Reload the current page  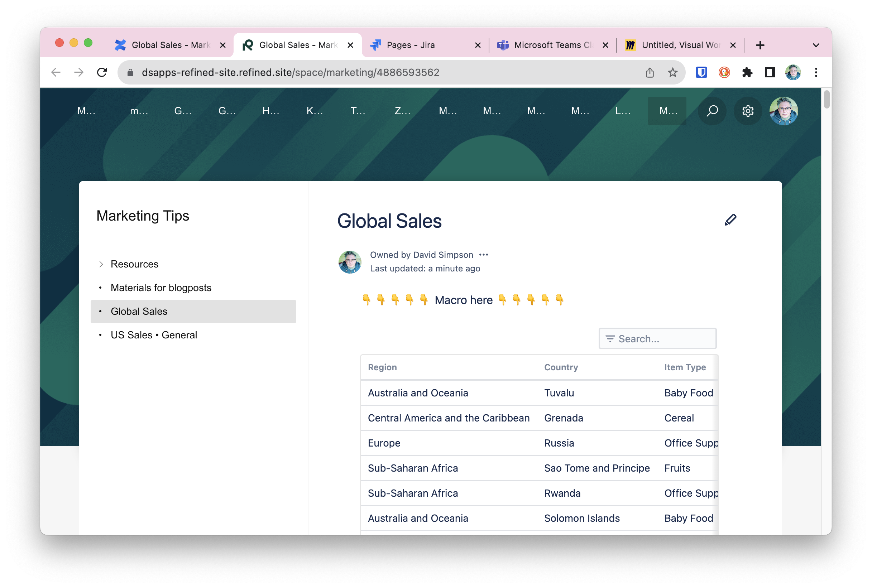pyautogui.click(x=102, y=72)
